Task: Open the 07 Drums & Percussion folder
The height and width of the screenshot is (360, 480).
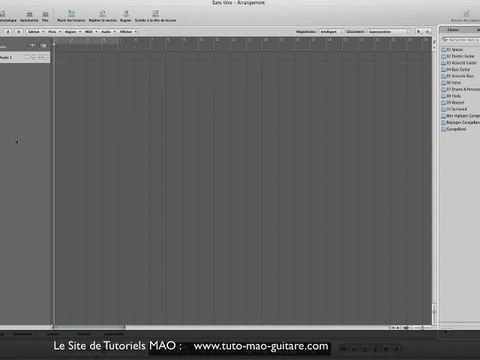Action: point(460,89)
